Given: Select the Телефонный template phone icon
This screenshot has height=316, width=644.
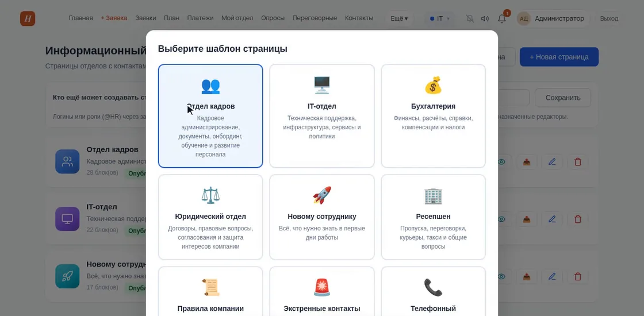Looking at the screenshot, I should pyautogui.click(x=434, y=287).
